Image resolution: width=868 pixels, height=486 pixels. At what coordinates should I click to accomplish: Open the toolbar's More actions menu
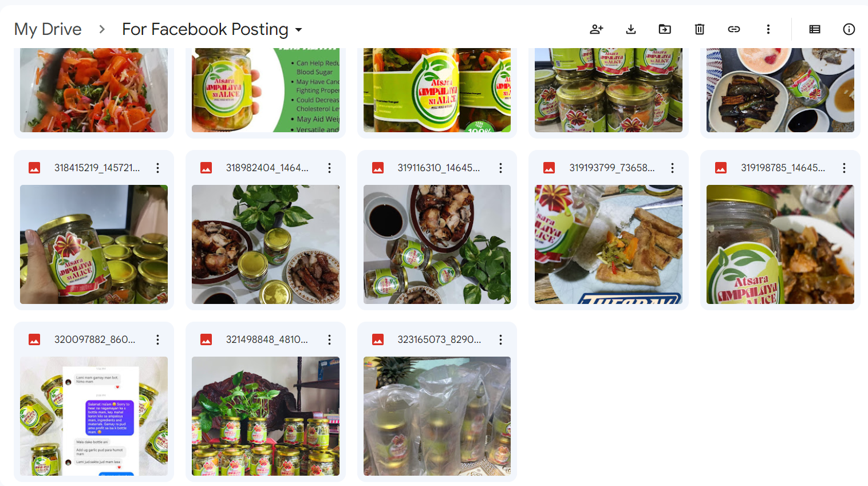tap(768, 29)
